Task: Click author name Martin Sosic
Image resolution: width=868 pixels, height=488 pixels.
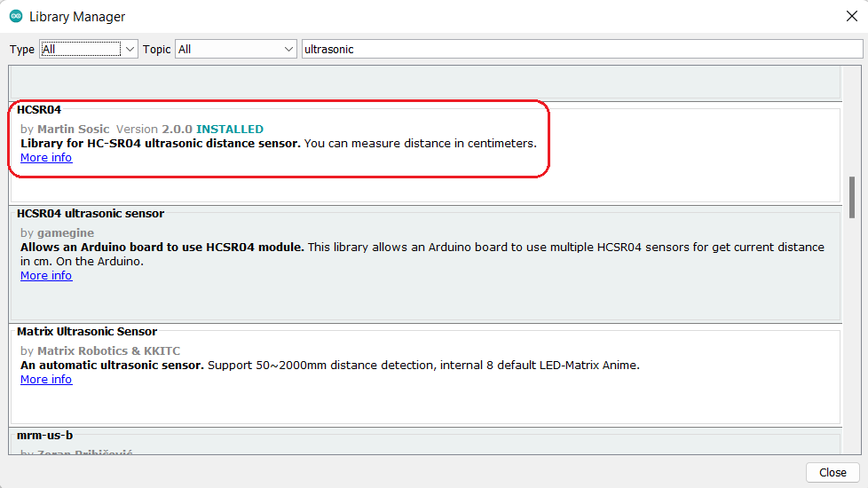Action: (73, 129)
